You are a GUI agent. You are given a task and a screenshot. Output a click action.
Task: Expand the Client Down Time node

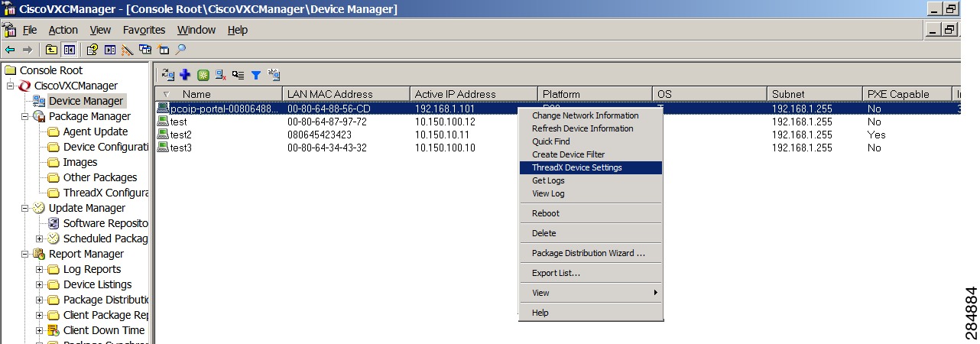coord(40,330)
